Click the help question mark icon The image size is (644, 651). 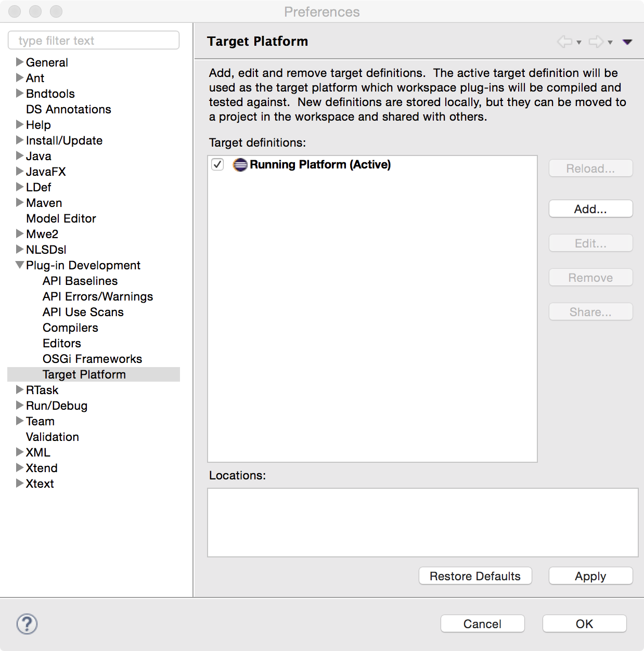point(27,624)
